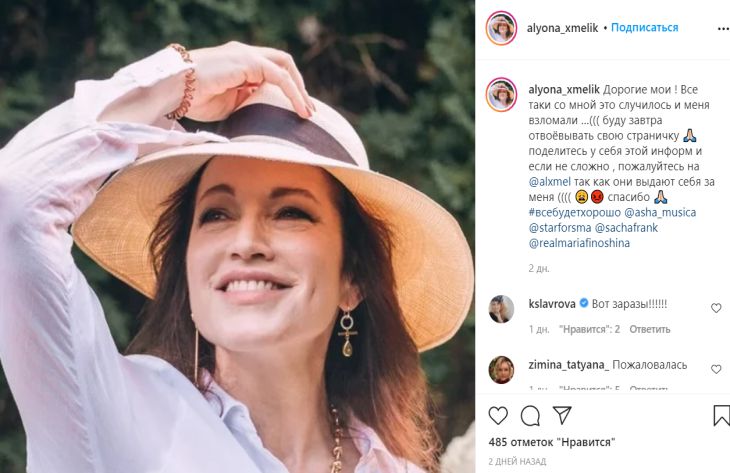View the 485 likes list
Viewport: 730px width, 473px height.
click(551, 442)
